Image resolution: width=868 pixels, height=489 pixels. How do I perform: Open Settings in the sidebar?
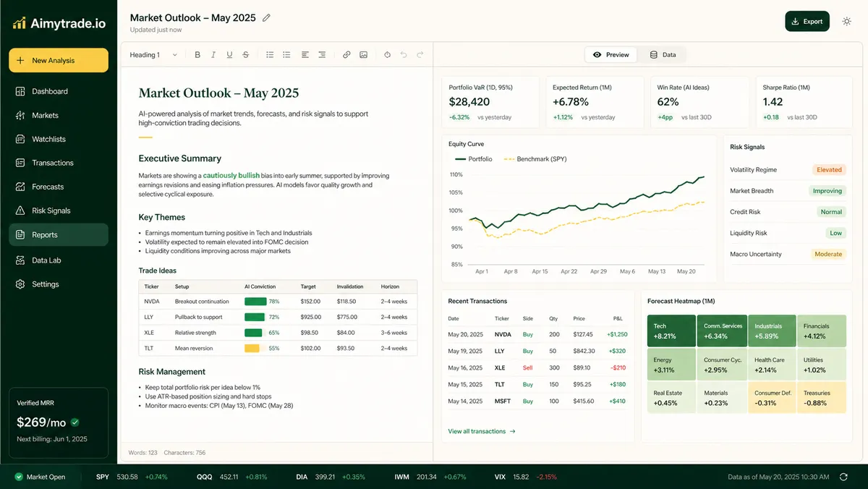(59, 284)
